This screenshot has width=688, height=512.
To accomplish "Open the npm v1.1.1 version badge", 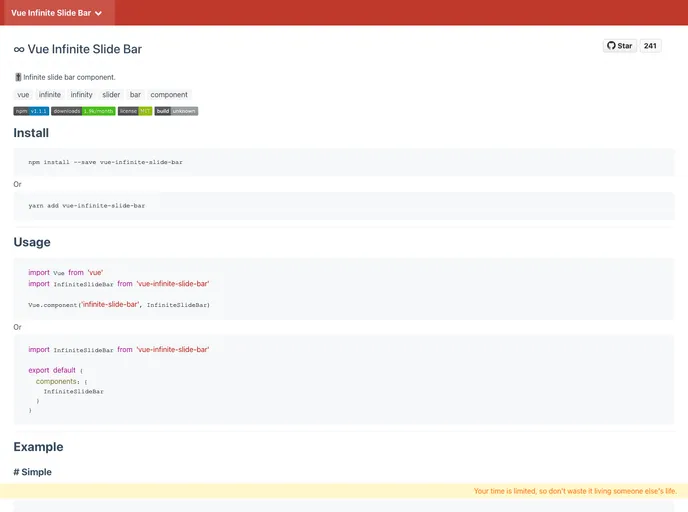I will coord(31,111).
